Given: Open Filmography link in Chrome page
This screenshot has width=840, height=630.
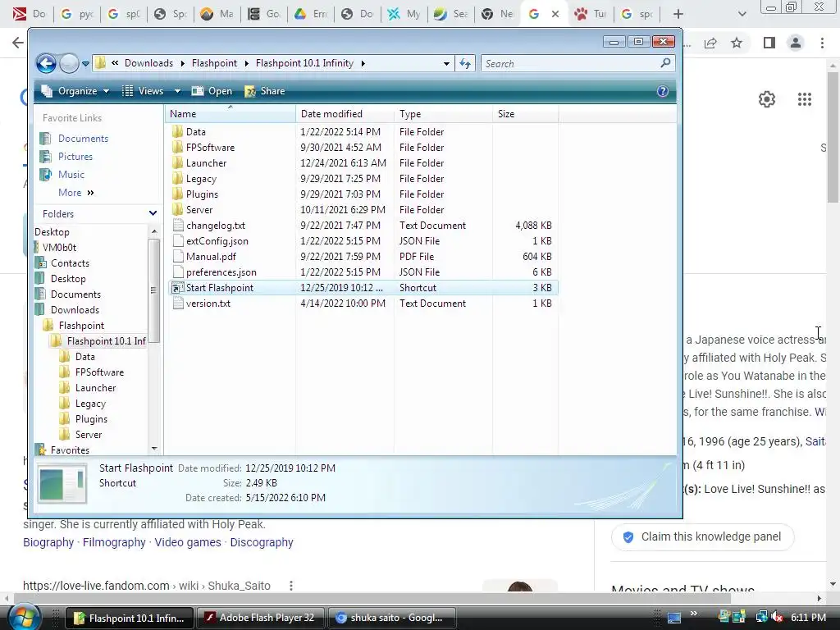Looking at the screenshot, I should [114, 542].
